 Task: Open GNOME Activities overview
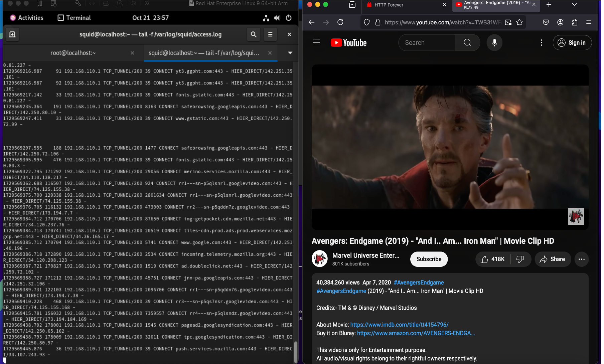coord(27,18)
